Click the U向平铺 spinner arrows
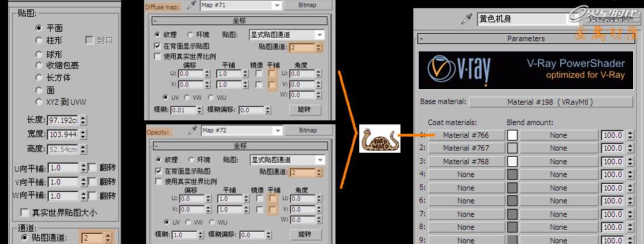This screenshot has height=244, width=644. point(83,168)
